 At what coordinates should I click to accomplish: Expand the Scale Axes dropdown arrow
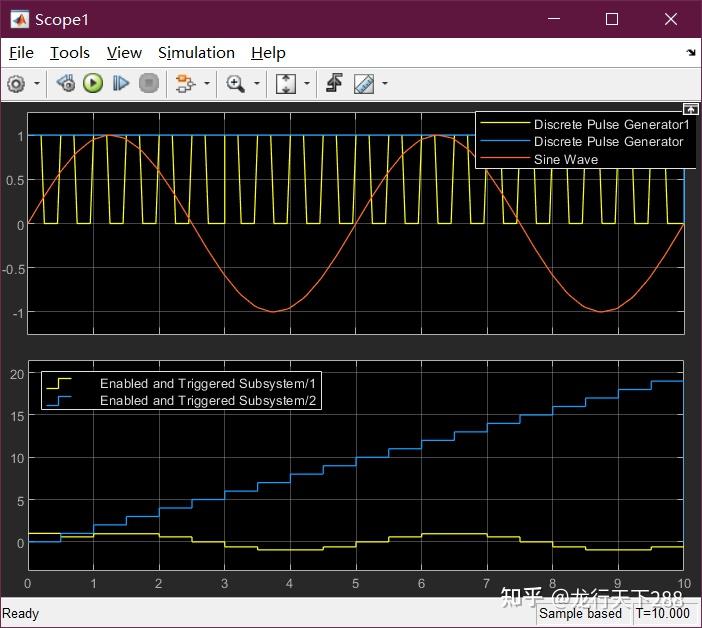point(307,84)
